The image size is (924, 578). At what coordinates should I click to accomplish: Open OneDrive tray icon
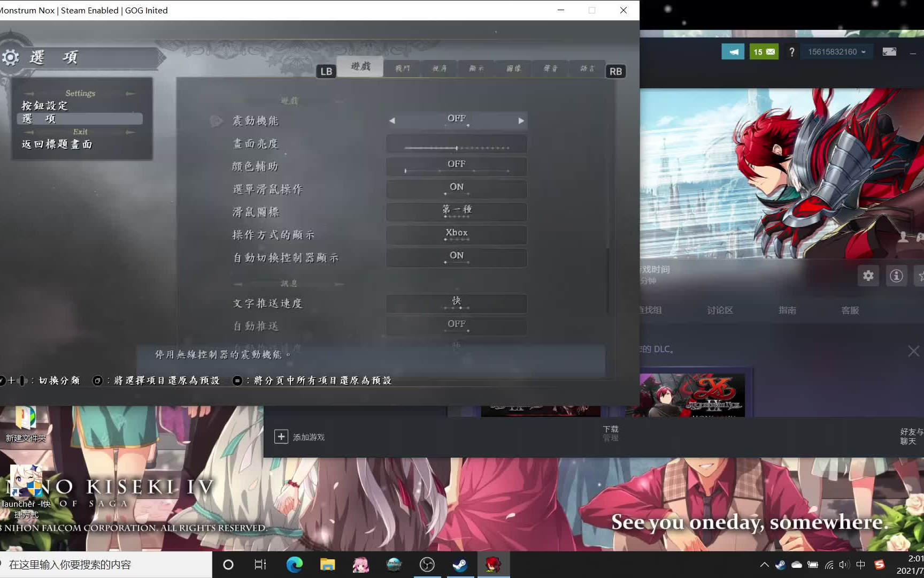796,565
